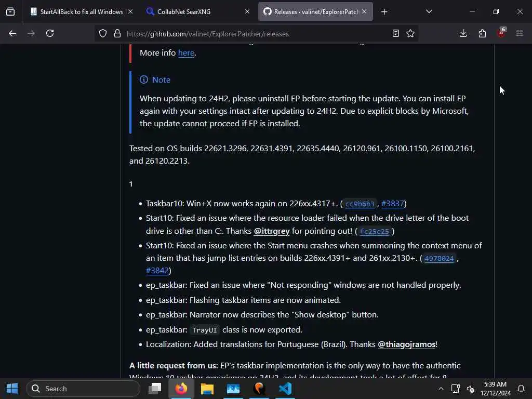532x399 pixels.
Task: Bookmark this page with star icon
Action: tap(410, 33)
